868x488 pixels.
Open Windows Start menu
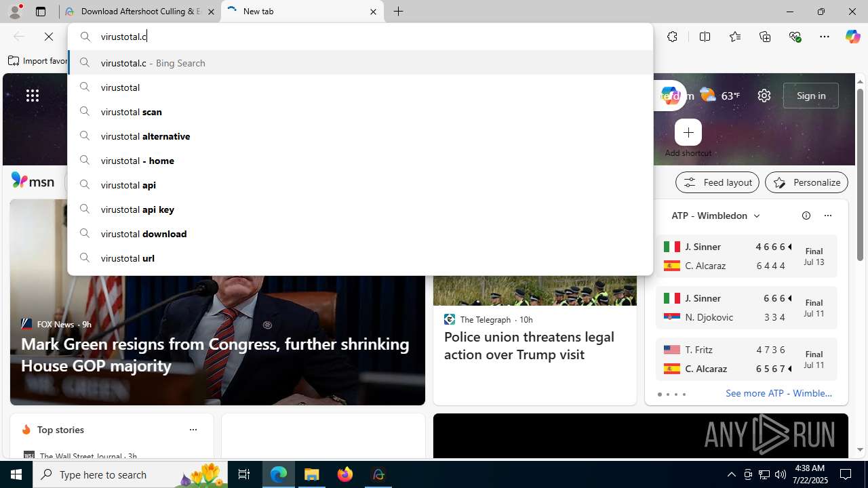(16, 474)
